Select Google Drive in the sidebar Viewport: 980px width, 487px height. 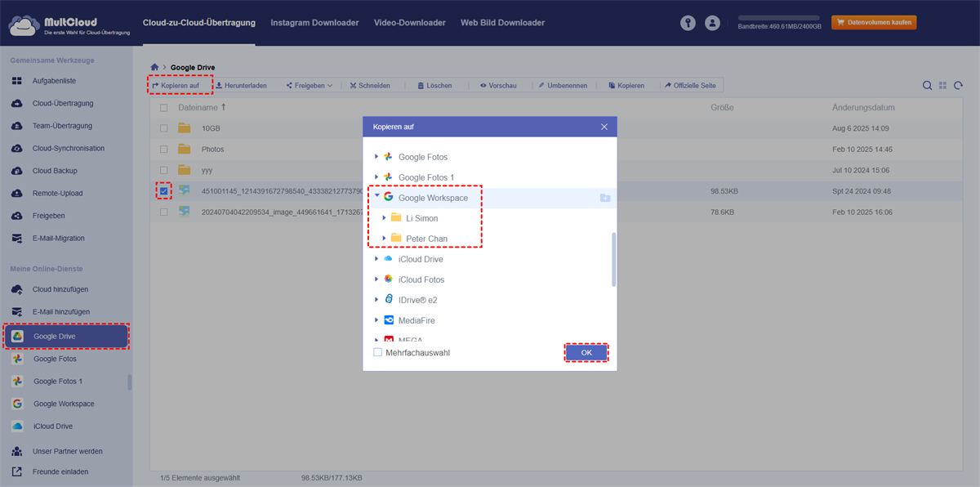coord(66,337)
